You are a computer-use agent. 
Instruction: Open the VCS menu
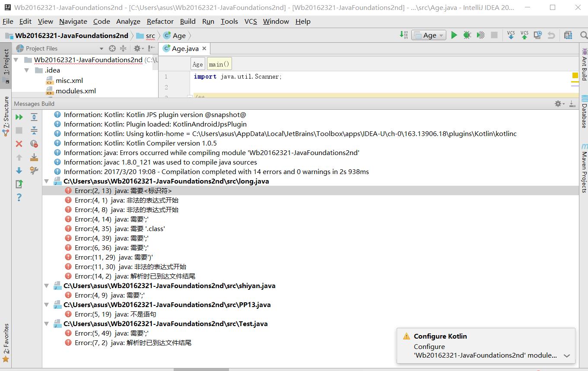tap(251, 21)
